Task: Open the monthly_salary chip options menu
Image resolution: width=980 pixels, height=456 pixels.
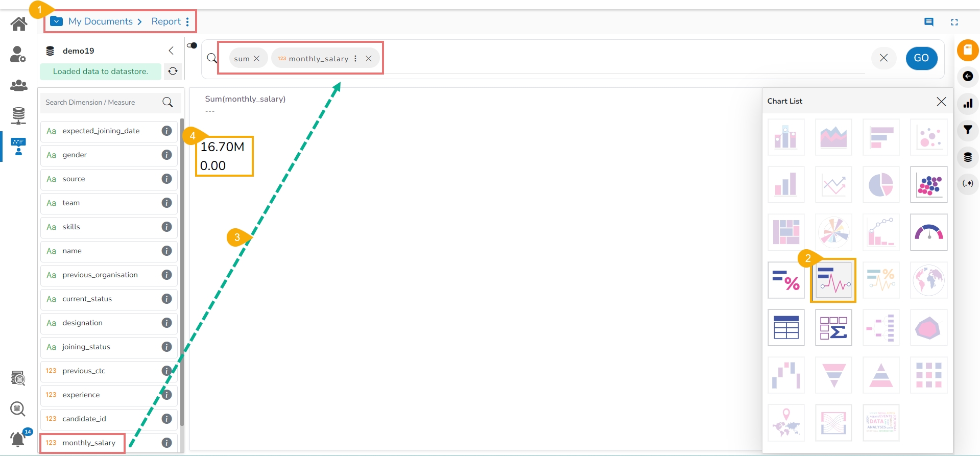Action: tap(355, 59)
